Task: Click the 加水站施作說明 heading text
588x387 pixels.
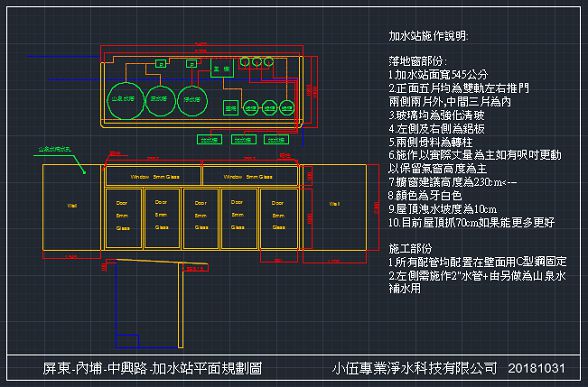Action: [x=428, y=36]
